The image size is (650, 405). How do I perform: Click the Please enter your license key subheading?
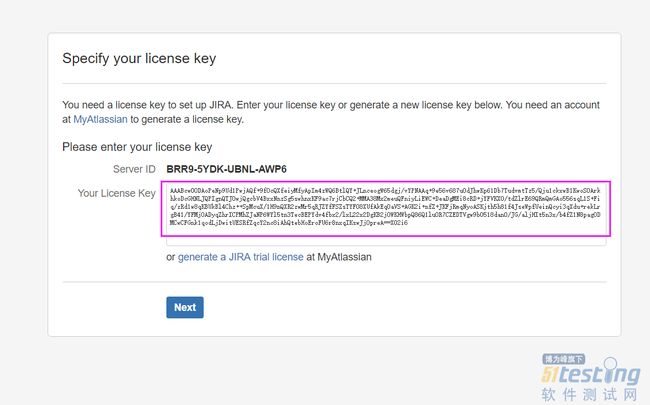[x=137, y=147]
